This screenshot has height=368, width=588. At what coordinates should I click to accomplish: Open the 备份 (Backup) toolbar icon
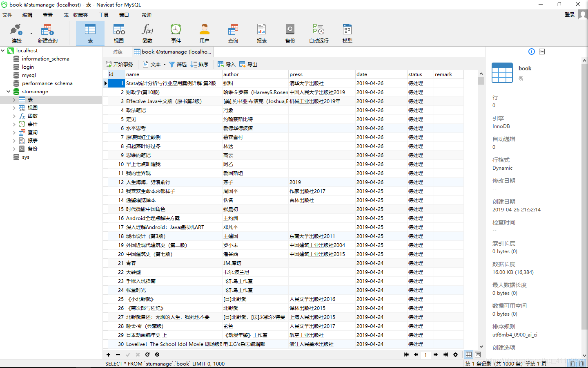click(290, 33)
